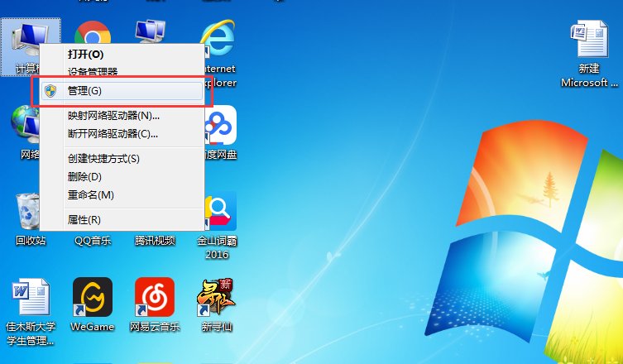Click the 腾讯视频 icon label
The width and height of the screenshot is (623, 364).
pos(155,241)
